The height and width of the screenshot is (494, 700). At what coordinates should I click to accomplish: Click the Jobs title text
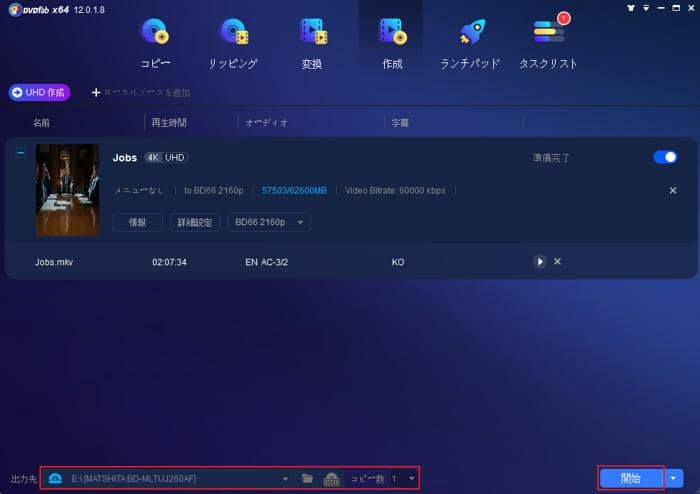125,158
